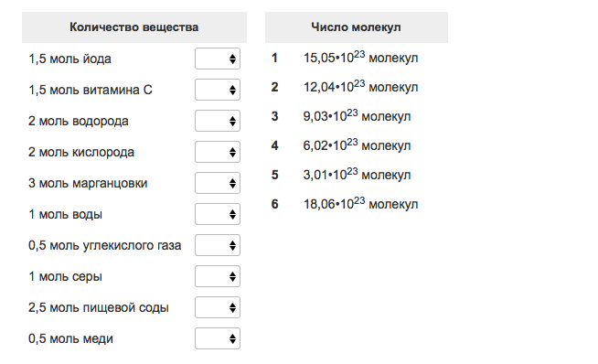The image size is (598, 364).
Task: Open dropdown for 2,5 моль пищевой соды
Action: tap(218, 307)
